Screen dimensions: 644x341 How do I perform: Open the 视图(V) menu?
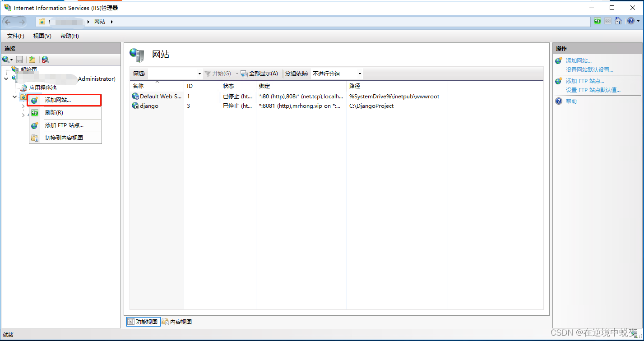[42, 36]
